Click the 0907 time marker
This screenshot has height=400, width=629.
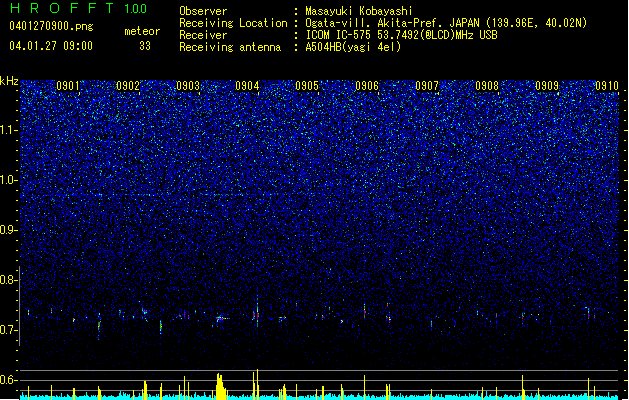427,86
